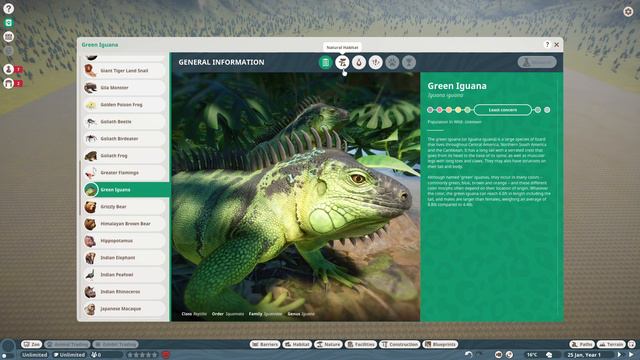The image size is (640, 360).
Task: Open the Barriers build menu
Action: point(265,344)
